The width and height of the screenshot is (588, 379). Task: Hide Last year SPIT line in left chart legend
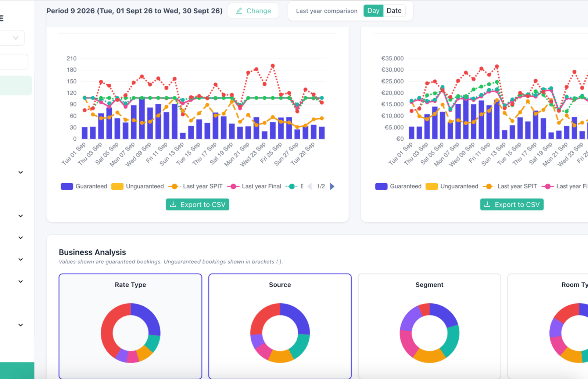point(196,187)
